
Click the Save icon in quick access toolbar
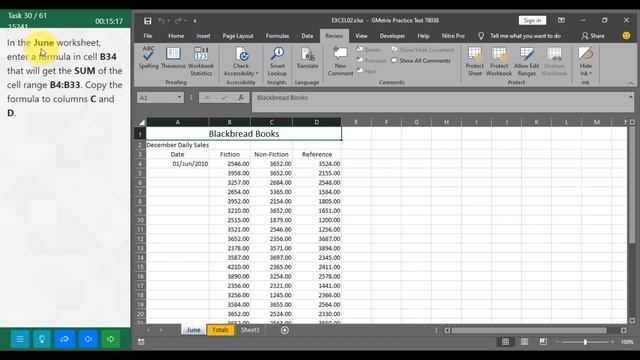click(x=148, y=20)
